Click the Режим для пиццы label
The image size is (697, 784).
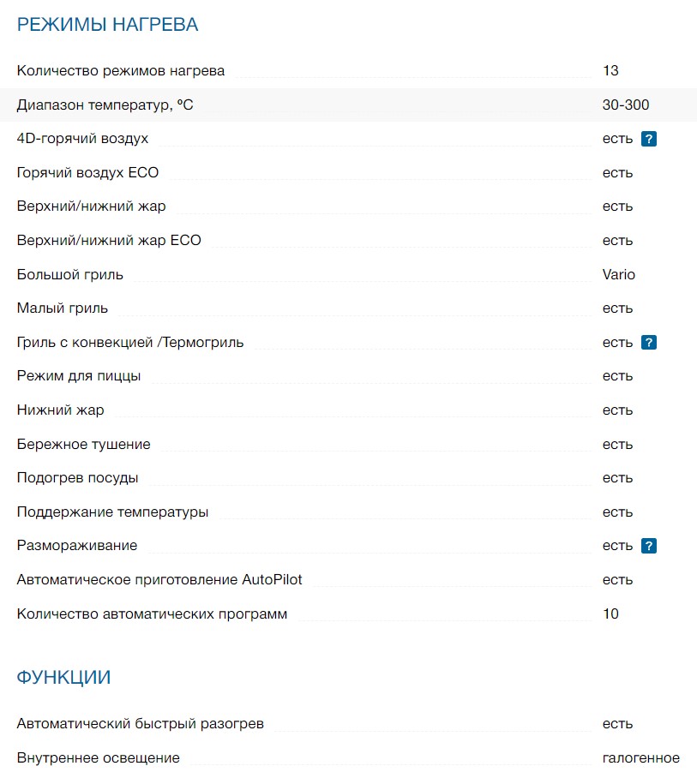[x=79, y=376]
